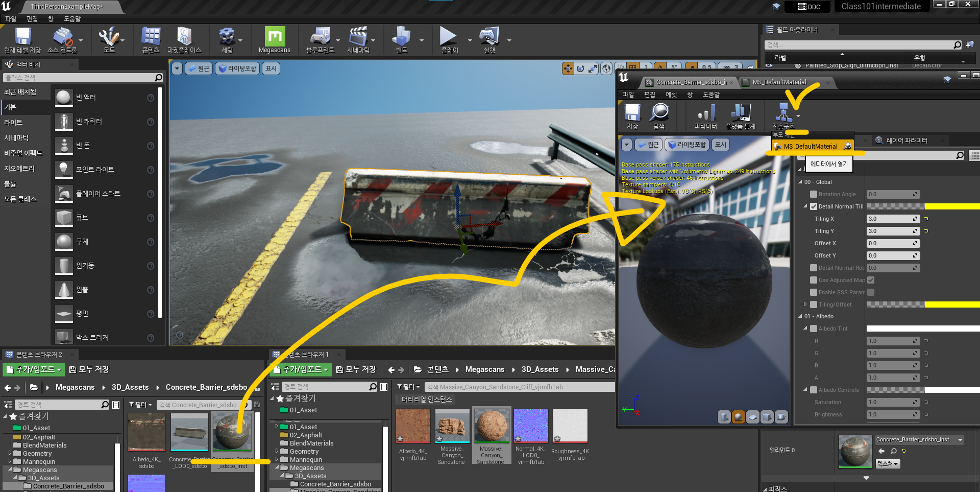Viewport: 980px width, 492px height.
Task: Select the translate gizmo mode icon in viewport
Action: pyautogui.click(x=568, y=68)
